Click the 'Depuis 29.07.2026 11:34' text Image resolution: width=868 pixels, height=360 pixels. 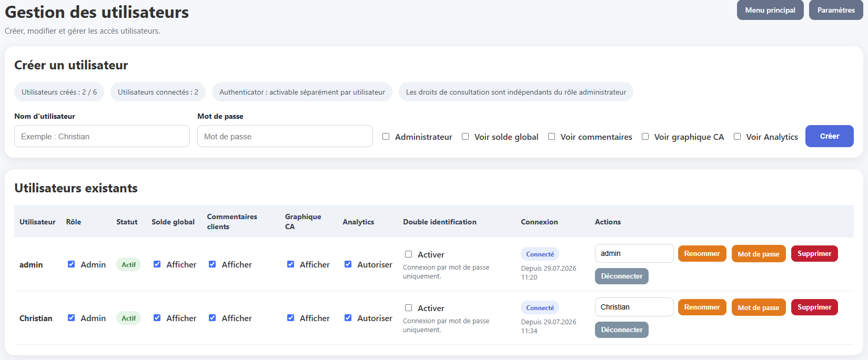tap(549, 326)
